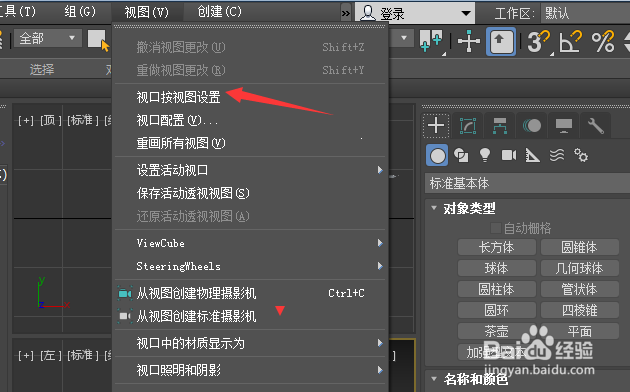Open the 组(G) menu

pyautogui.click(x=80, y=12)
